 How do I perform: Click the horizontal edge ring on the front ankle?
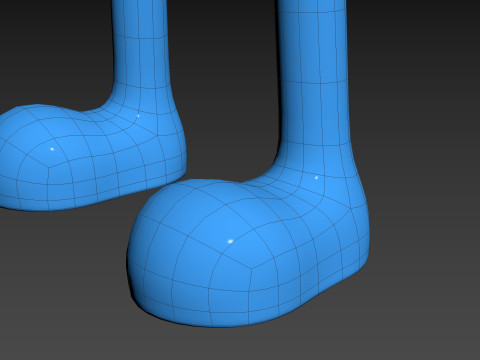(x=315, y=145)
